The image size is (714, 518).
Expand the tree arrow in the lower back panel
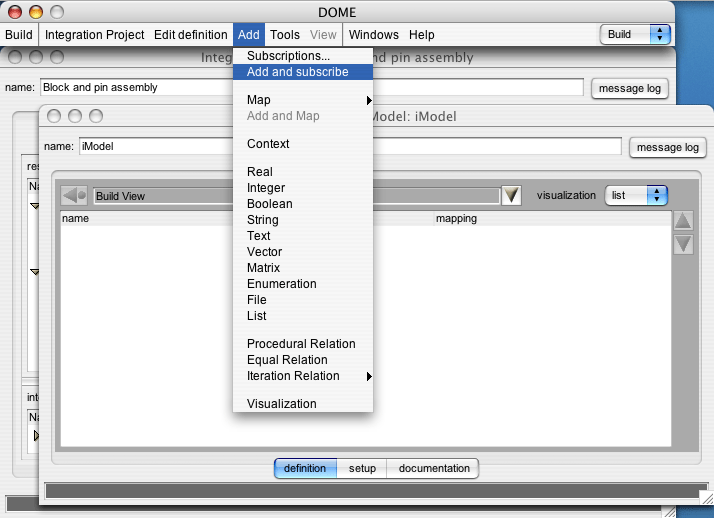[36, 436]
